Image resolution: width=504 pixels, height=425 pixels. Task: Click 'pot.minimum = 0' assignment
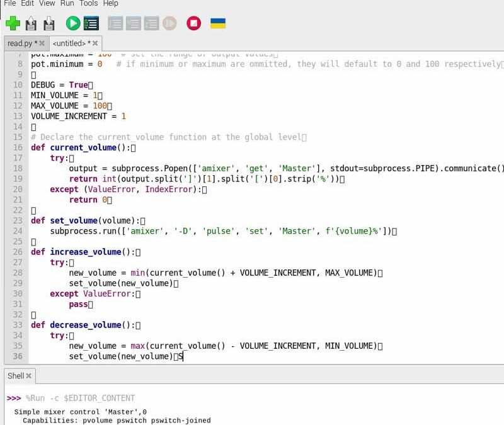[x=67, y=64]
